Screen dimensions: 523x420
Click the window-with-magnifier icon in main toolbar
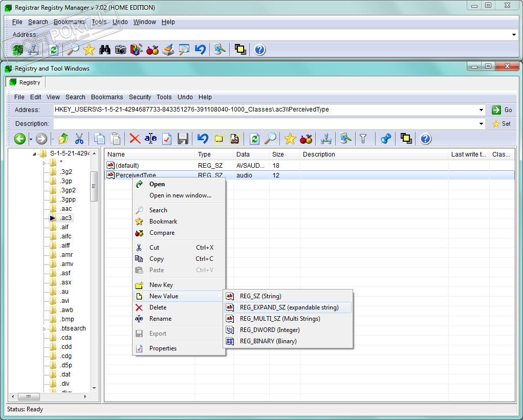(x=184, y=50)
